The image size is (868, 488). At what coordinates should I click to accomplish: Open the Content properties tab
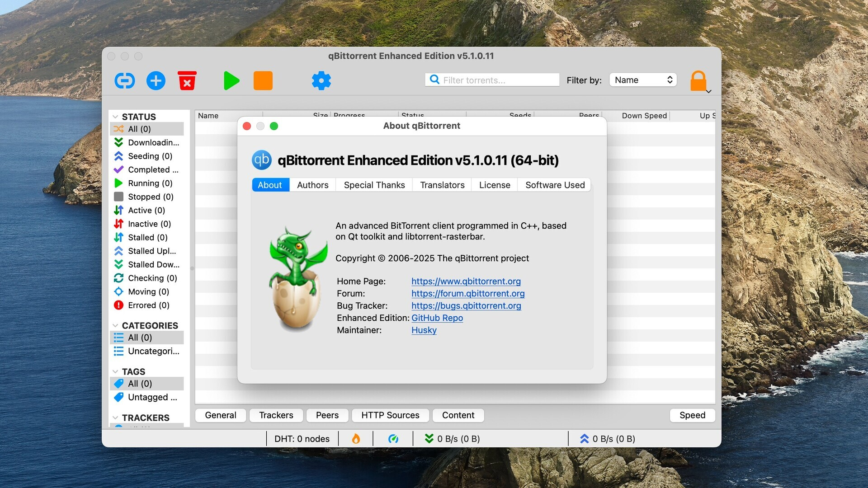tap(458, 415)
